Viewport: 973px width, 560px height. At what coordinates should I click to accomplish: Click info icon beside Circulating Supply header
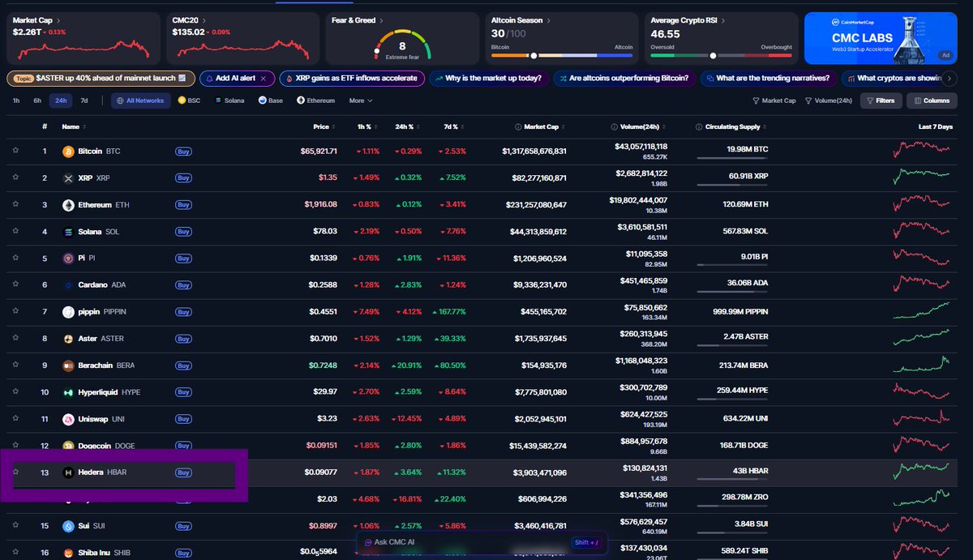point(699,127)
